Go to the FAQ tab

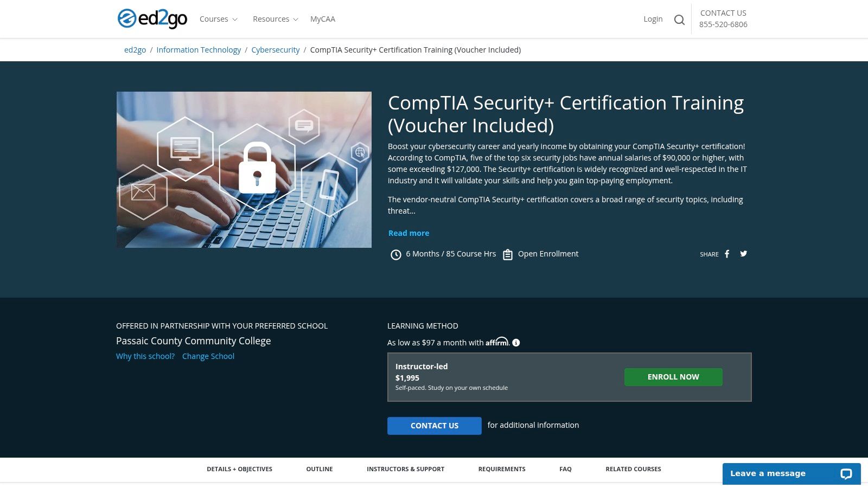[x=565, y=469]
